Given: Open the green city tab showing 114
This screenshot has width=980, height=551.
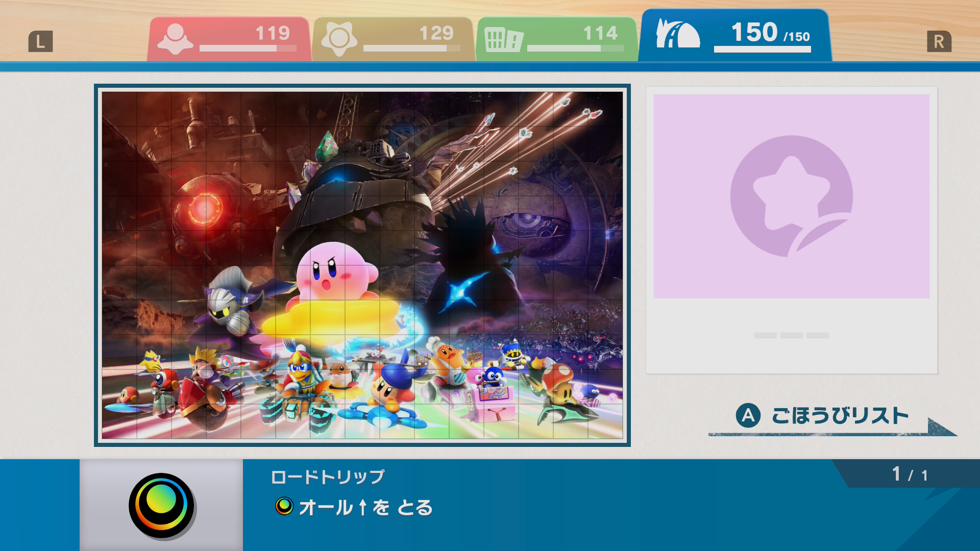Looking at the screenshot, I should (x=557, y=39).
